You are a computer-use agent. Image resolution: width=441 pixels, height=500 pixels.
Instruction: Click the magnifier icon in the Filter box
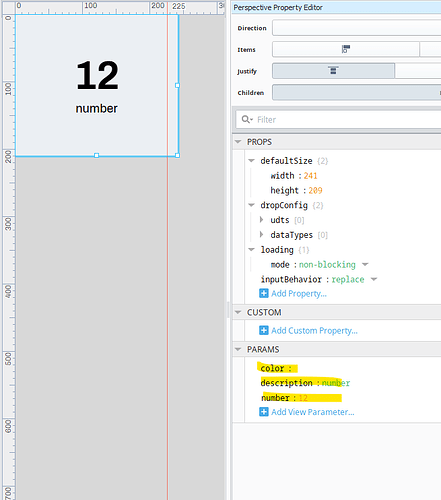[247, 119]
